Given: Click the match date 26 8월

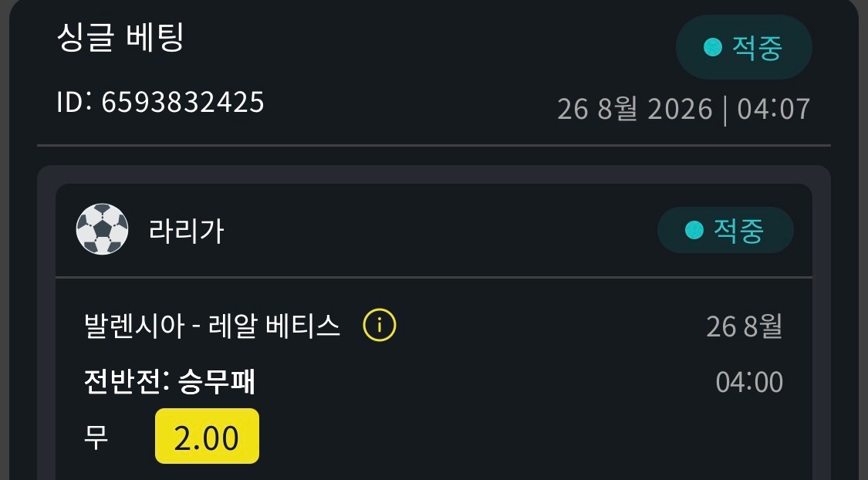Looking at the screenshot, I should [x=745, y=326].
